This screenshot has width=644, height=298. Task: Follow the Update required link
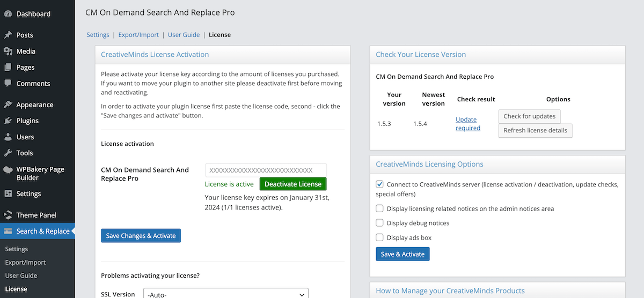(468, 124)
